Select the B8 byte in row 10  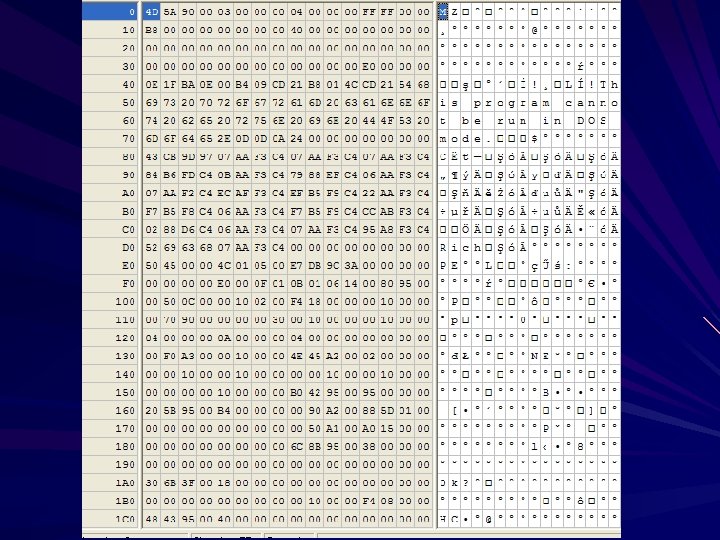pyautogui.click(x=152, y=30)
